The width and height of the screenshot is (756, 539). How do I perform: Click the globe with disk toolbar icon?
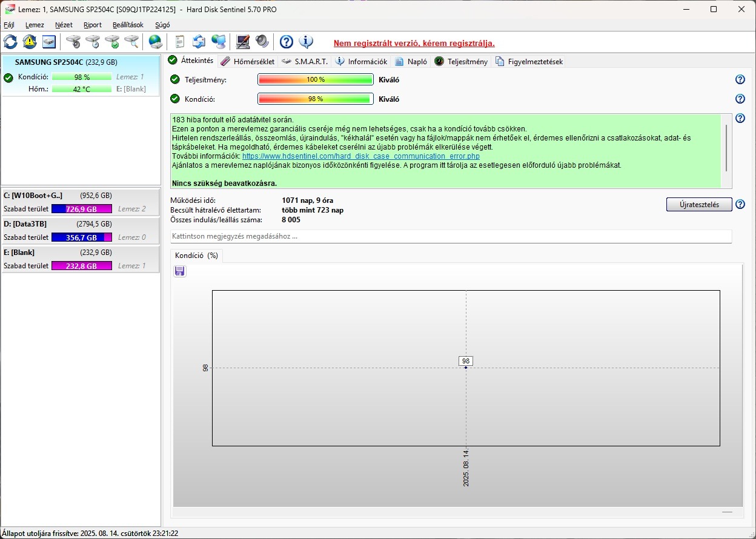tap(156, 42)
